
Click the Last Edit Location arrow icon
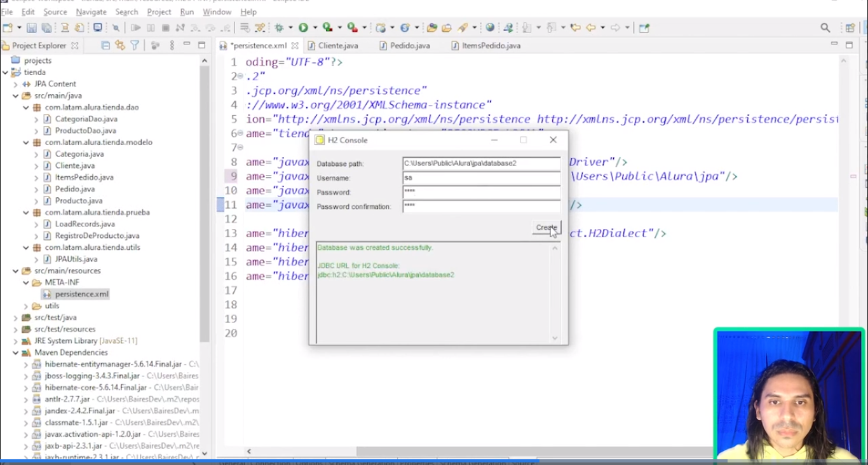pyautogui.click(x=576, y=28)
